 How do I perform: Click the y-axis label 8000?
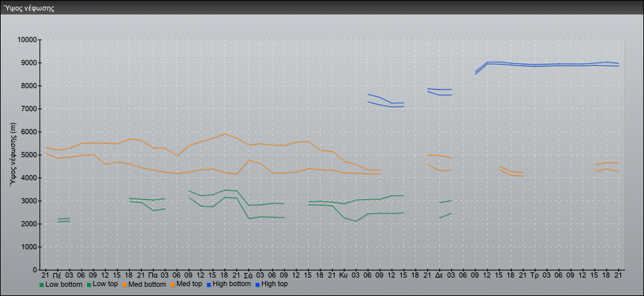(x=29, y=86)
